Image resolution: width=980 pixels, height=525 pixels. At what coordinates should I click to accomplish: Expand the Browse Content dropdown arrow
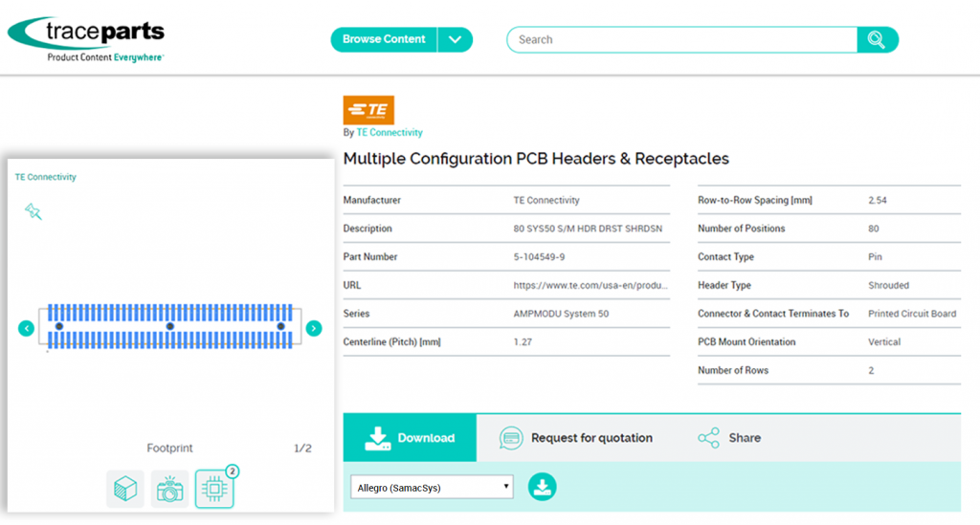point(455,39)
